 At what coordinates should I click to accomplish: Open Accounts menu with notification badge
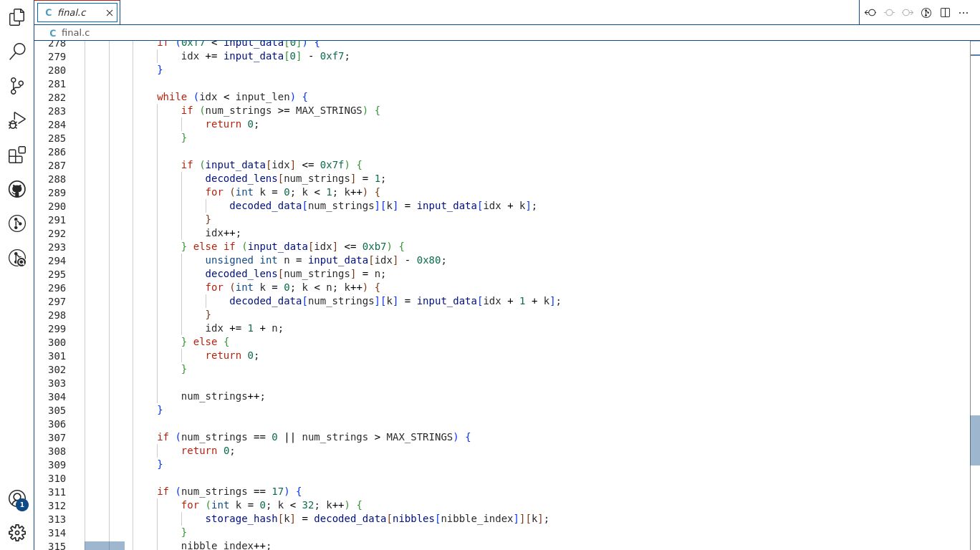click(x=17, y=499)
